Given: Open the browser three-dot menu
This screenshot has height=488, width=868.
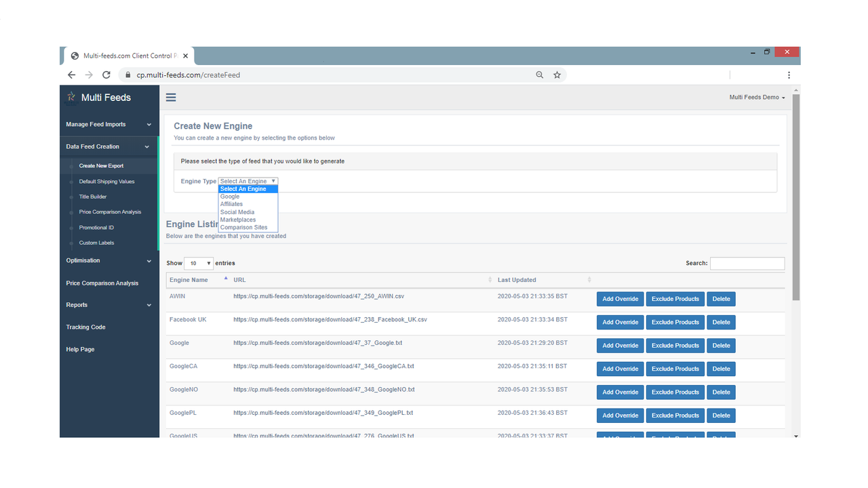Looking at the screenshot, I should coord(789,75).
